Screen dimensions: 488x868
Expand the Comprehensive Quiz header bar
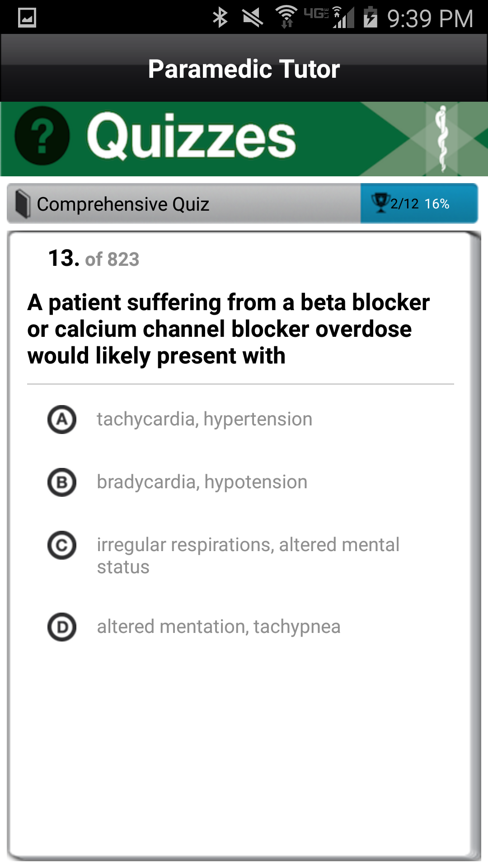(181, 203)
